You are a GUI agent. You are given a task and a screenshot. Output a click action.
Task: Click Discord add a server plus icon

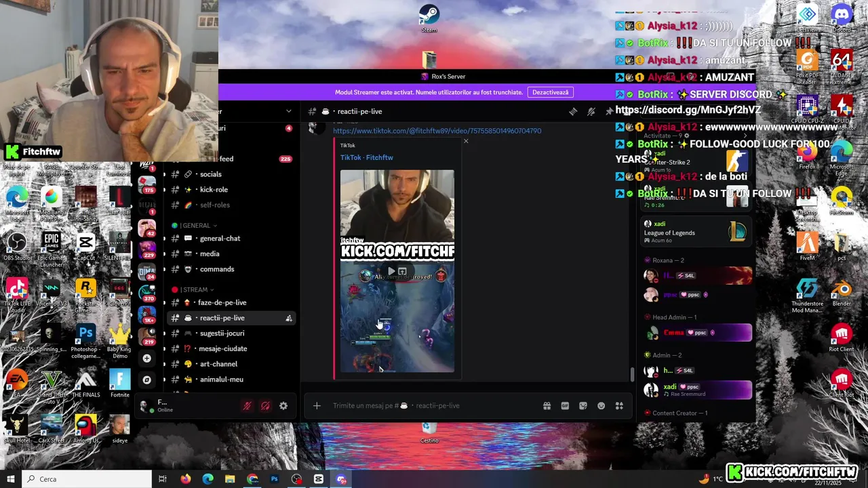(x=146, y=358)
